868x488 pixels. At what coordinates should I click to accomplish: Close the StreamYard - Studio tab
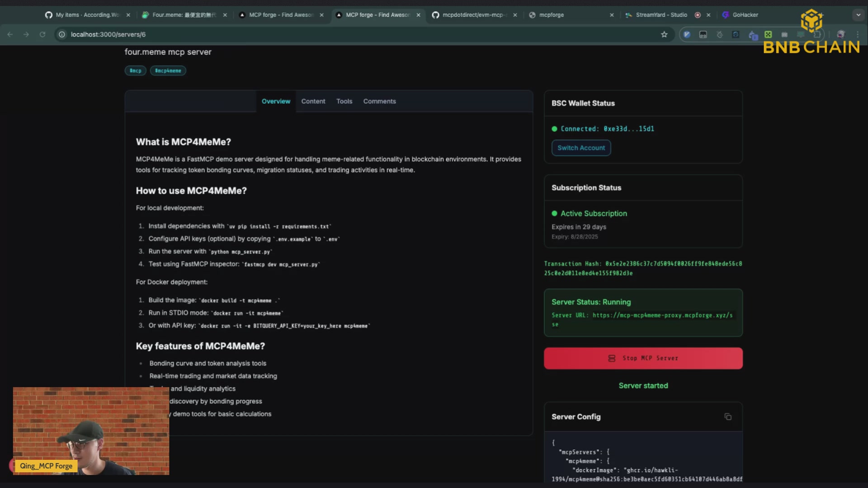coord(708,15)
